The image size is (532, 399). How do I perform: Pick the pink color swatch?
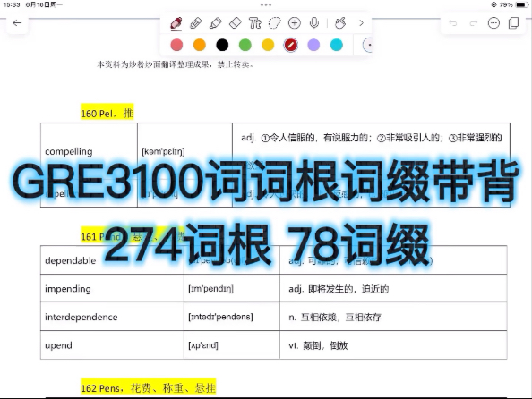(x=176, y=45)
